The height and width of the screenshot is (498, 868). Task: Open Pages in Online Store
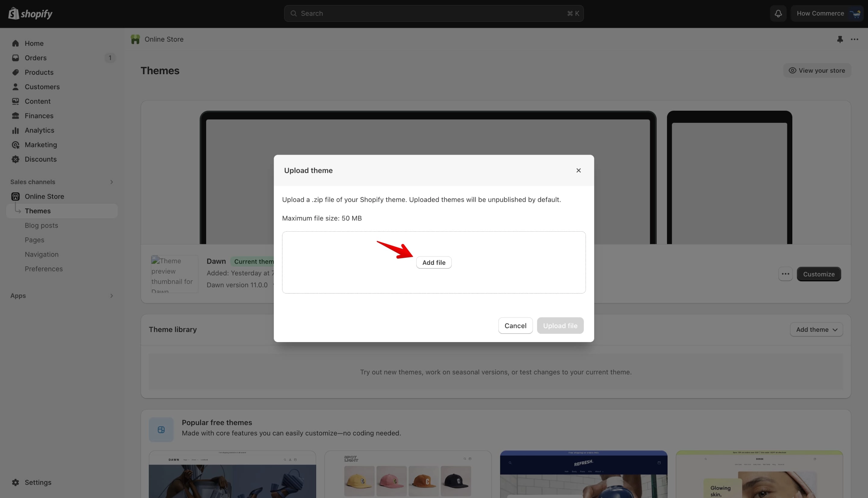click(x=35, y=240)
